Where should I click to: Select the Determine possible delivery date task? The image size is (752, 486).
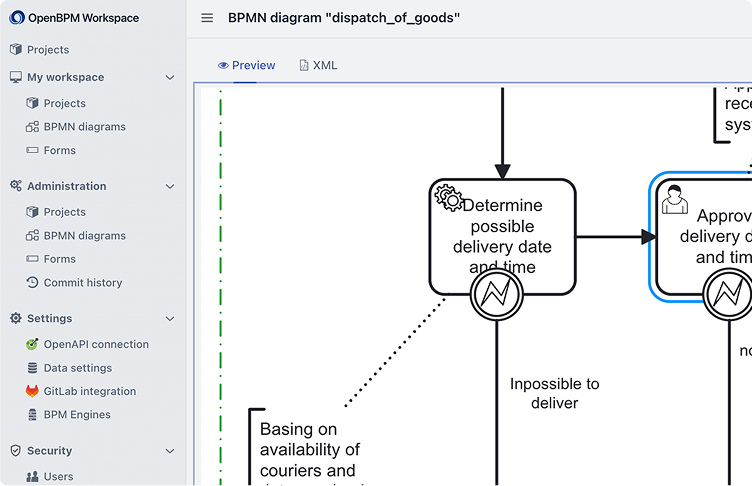502,225
